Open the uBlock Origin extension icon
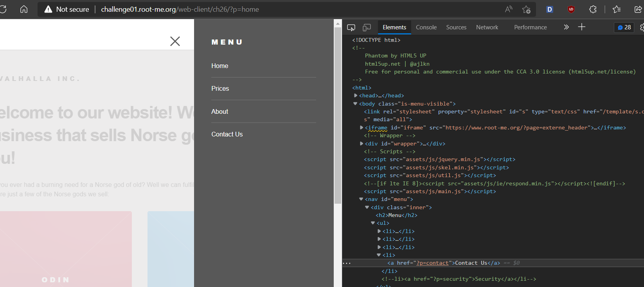The height and width of the screenshot is (287, 644). [571, 9]
